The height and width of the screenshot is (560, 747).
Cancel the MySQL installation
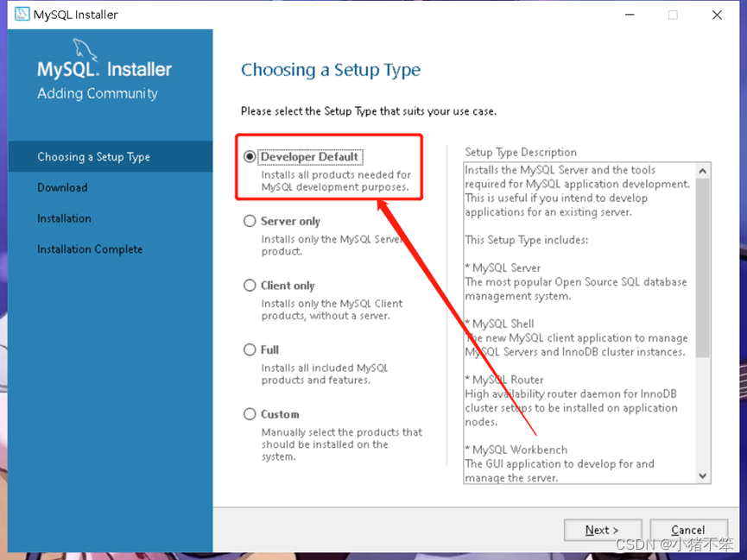click(x=688, y=530)
